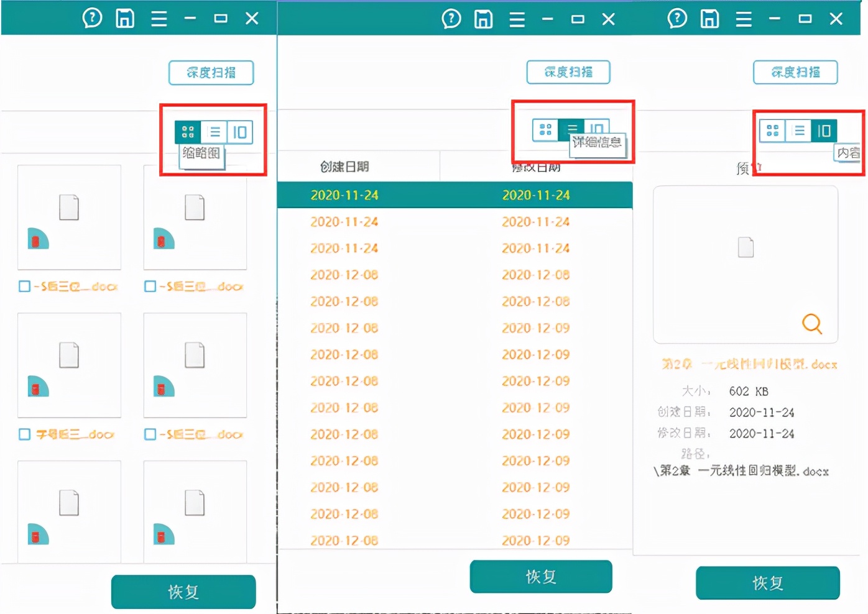This screenshot has width=868, height=614.
Task: Open the hamburger menu in the left window
Action: (159, 19)
